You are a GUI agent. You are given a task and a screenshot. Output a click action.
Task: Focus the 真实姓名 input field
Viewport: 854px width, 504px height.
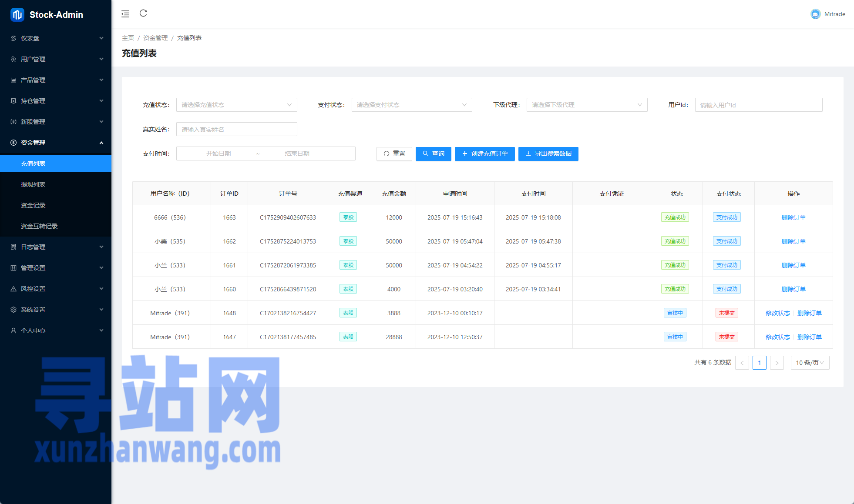coord(236,129)
